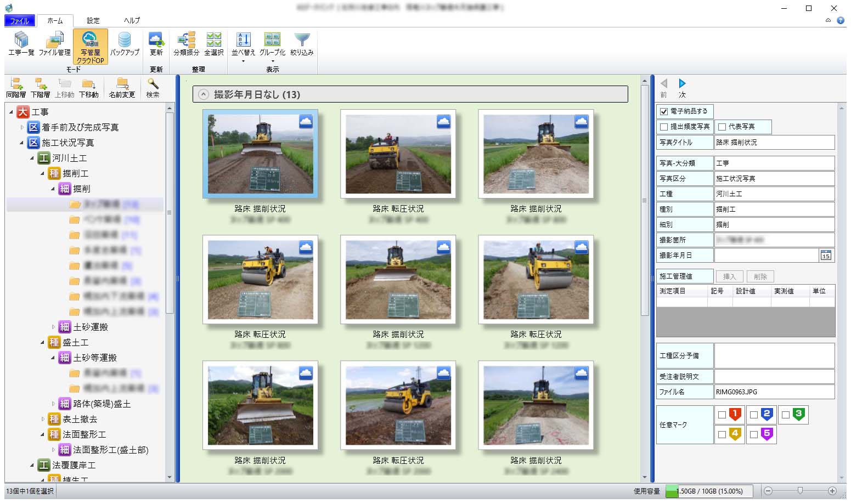Expand the 土砂運搬 tree node
Viewport: 851px width, 504px height.
(53, 327)
